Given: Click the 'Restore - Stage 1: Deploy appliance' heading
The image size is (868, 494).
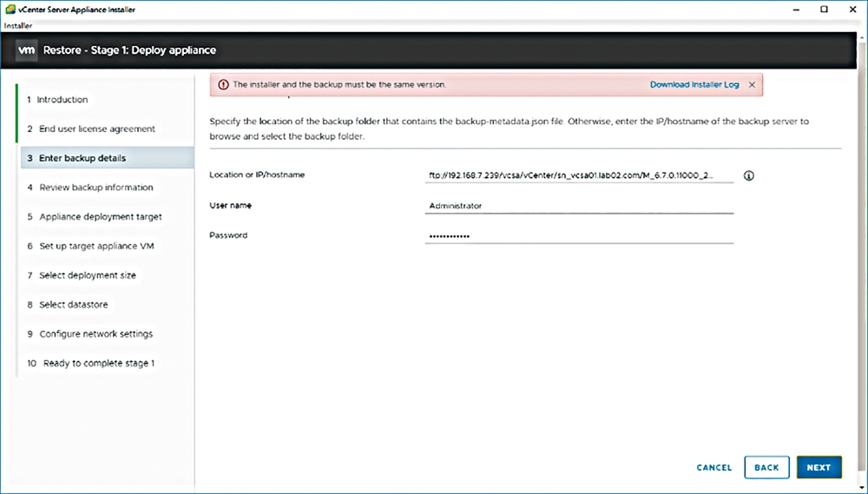Looking at the screenshot, I should [x=129, y=49].
